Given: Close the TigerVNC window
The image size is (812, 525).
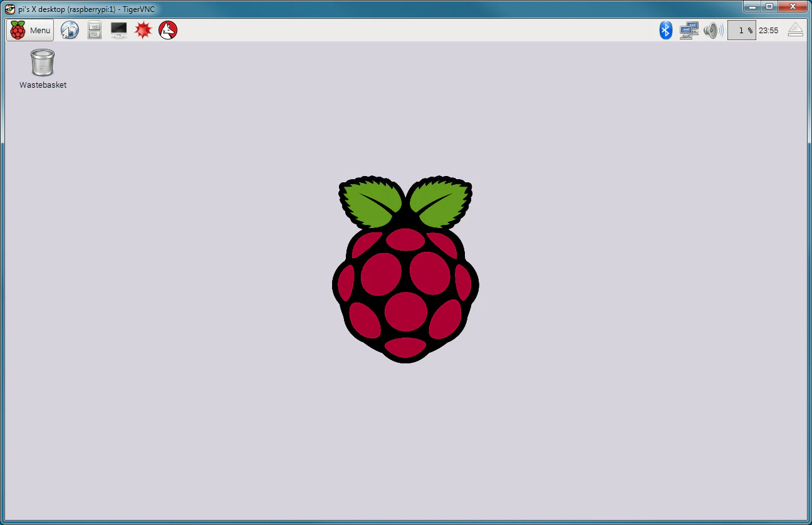Looking at the screenshot, I should 793,6.
